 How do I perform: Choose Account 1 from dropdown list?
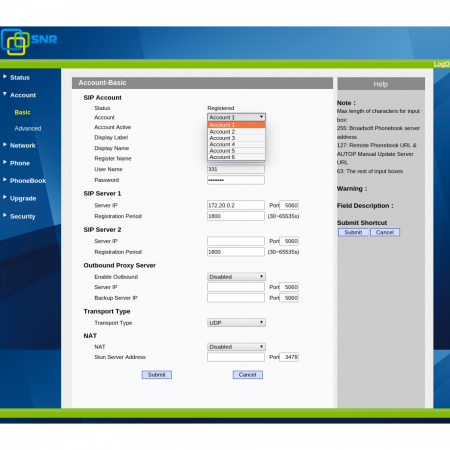coord(236,125)
